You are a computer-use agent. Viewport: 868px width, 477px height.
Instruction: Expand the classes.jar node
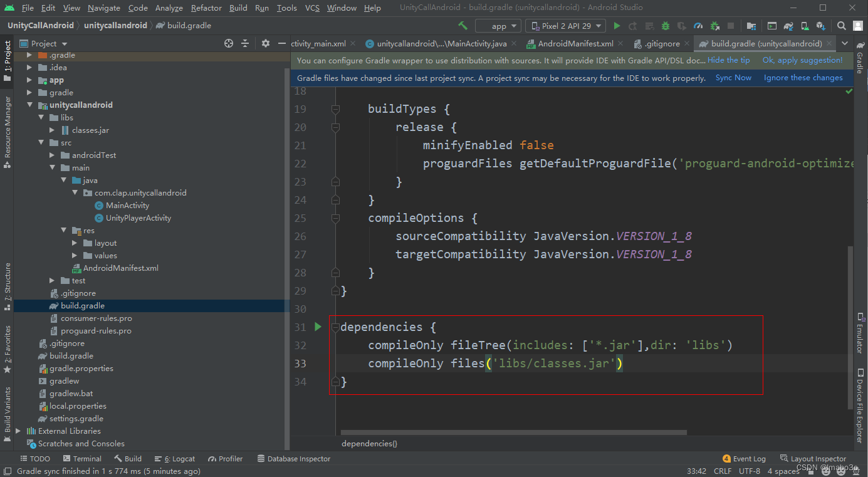point(52,130)
